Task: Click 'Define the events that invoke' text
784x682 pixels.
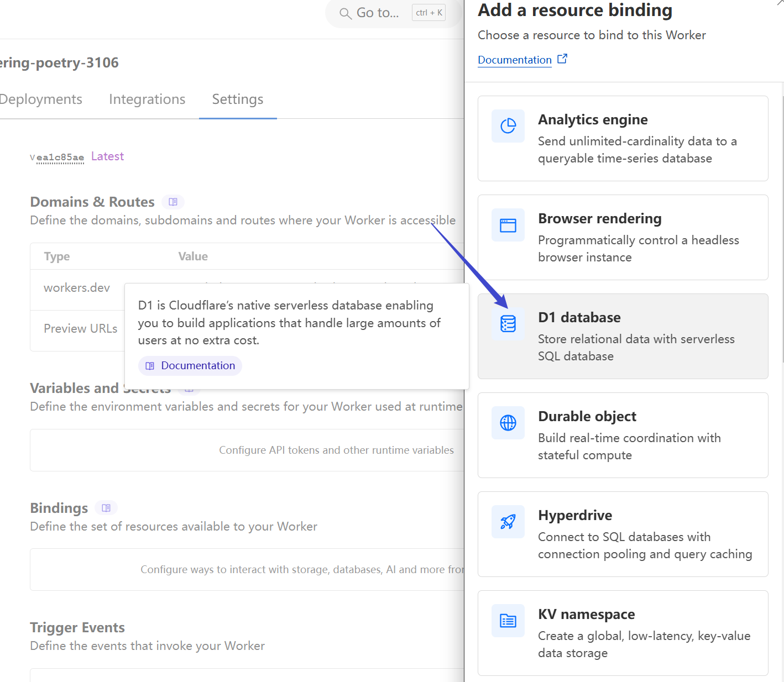Action: [147, 646]
